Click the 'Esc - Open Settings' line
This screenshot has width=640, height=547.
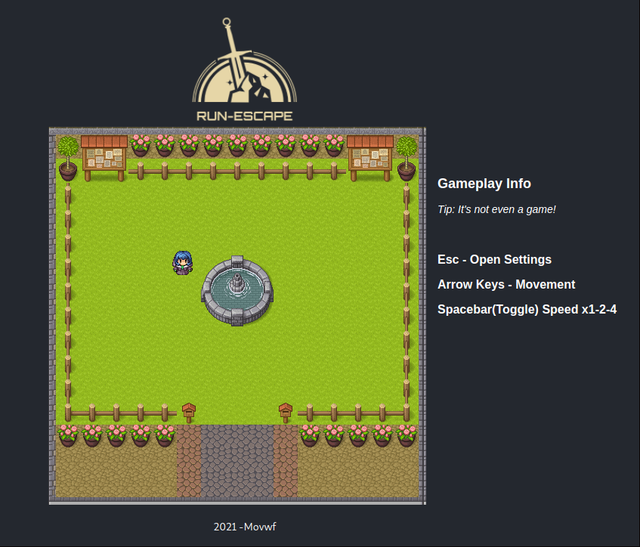pyautogui.click(x=494, y=260)
